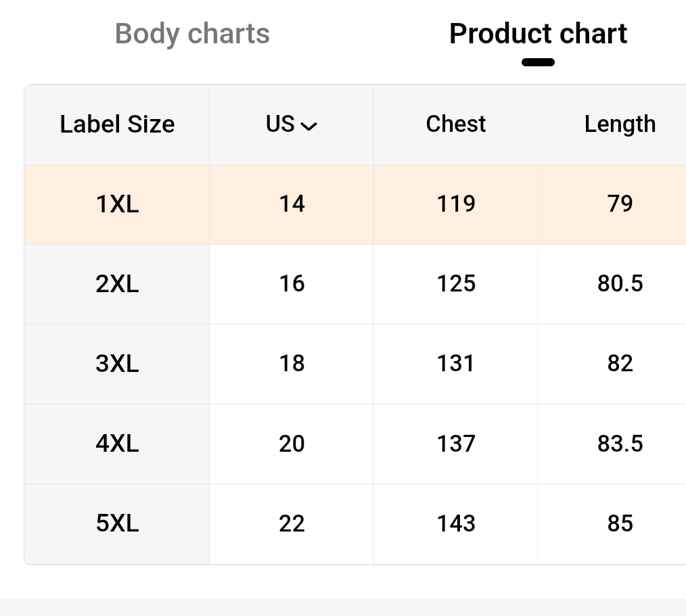Click the Label Size column header
The height and width of the screenshot is (616, 686).
click(x=117, y=124)
